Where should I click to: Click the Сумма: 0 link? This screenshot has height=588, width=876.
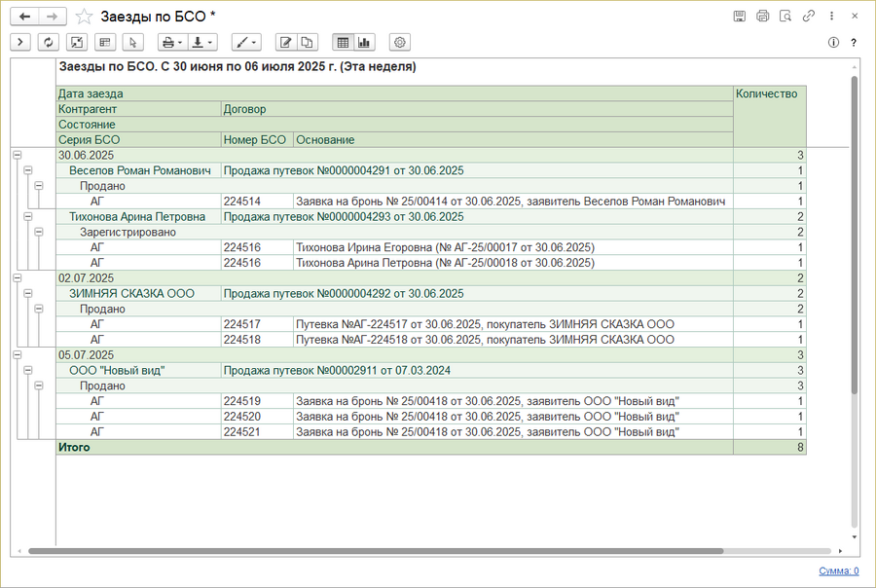pos(838,571)
